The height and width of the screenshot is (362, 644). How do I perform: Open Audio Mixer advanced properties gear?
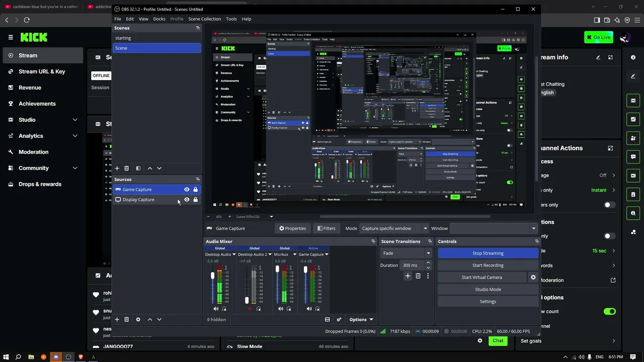339,319
